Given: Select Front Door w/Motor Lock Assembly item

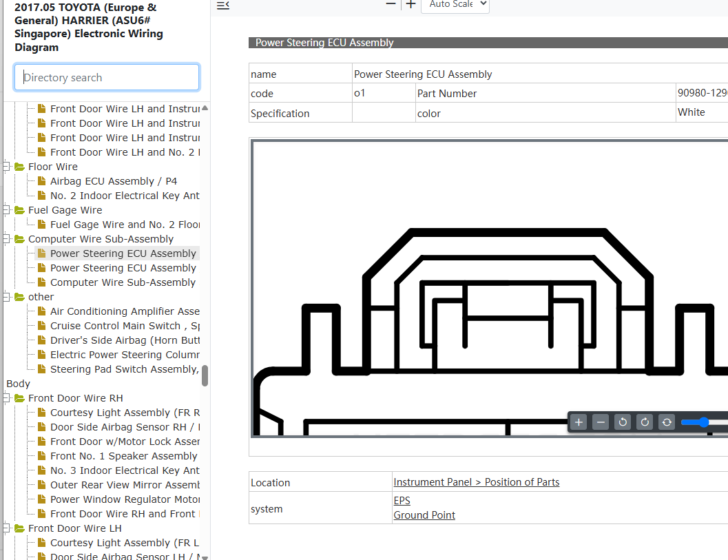Looking at the screenshot, I should [125, 442].
